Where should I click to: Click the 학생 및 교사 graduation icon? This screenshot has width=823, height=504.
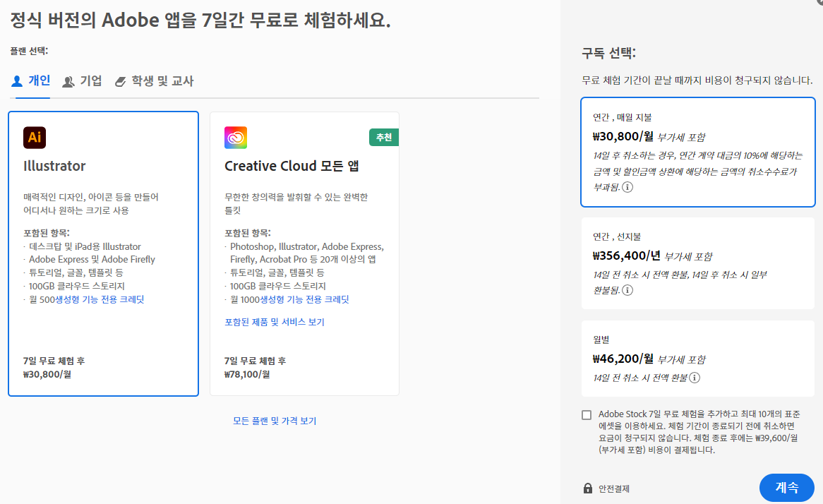[123, 81]
